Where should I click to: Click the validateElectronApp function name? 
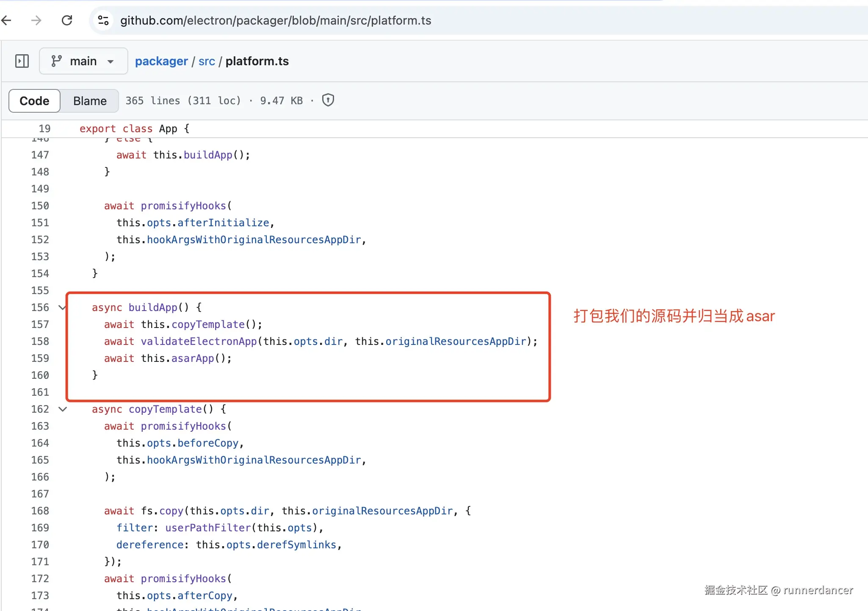(x=199, y=342)
